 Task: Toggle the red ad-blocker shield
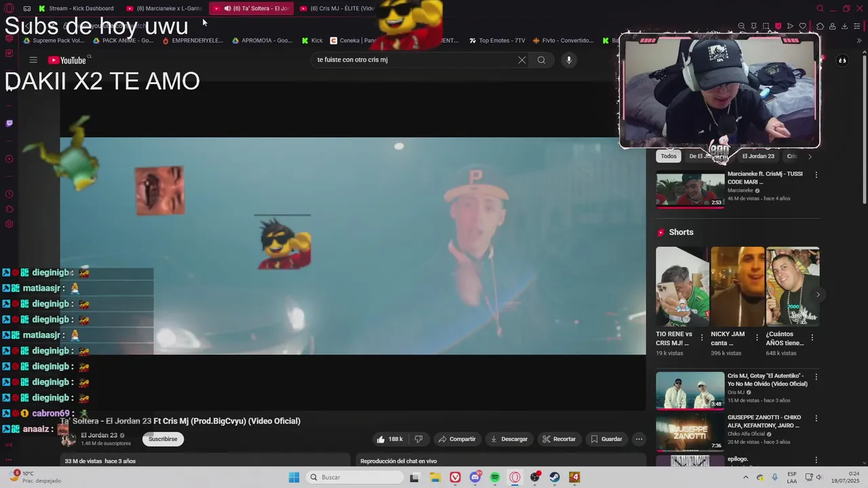coord(778,26)
